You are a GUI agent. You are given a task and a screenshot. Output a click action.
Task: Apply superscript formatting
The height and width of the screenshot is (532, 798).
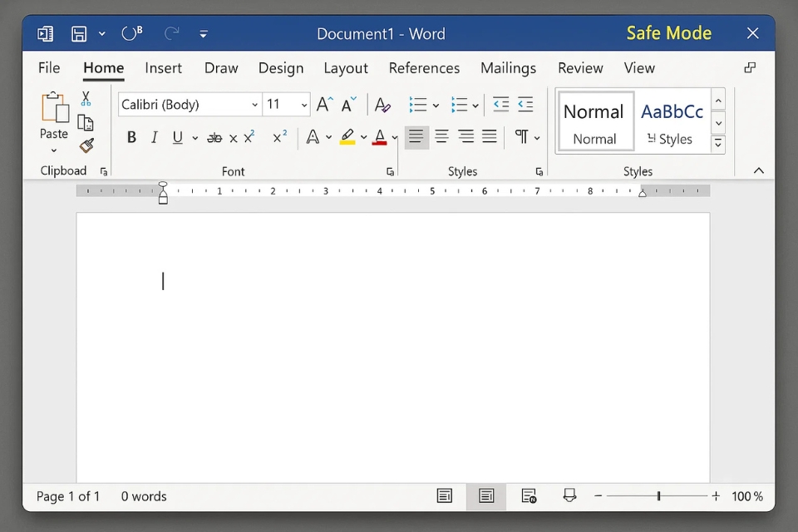point(280,137)
